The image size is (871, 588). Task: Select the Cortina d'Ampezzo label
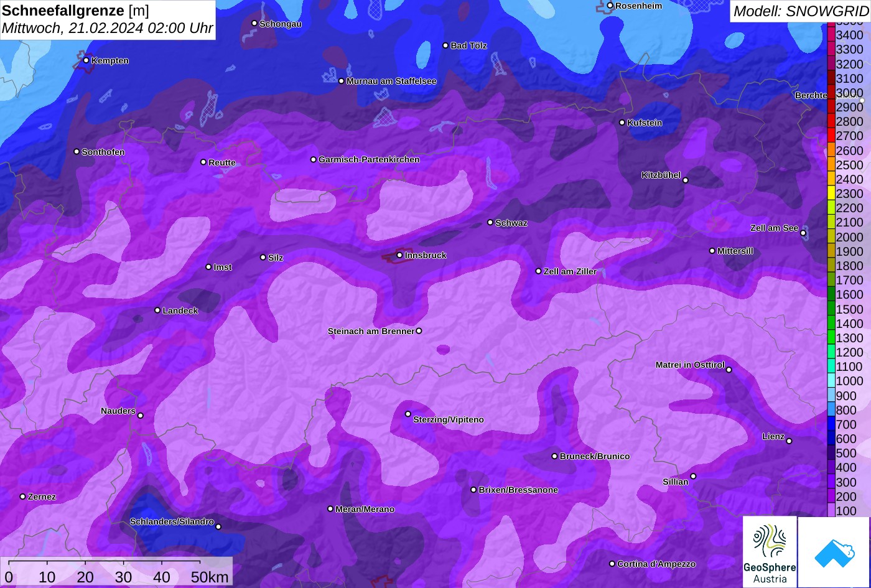[x=656, y=564]
